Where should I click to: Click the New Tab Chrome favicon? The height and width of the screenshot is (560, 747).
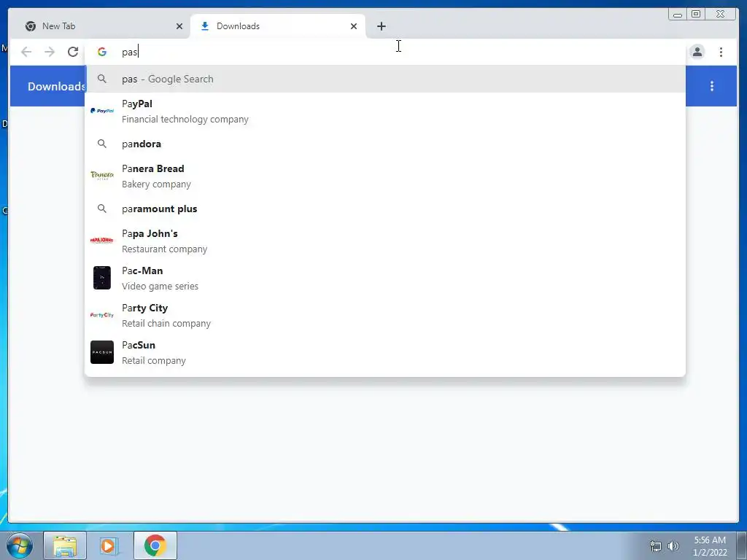pyautogui.click(x=31, y=26)
